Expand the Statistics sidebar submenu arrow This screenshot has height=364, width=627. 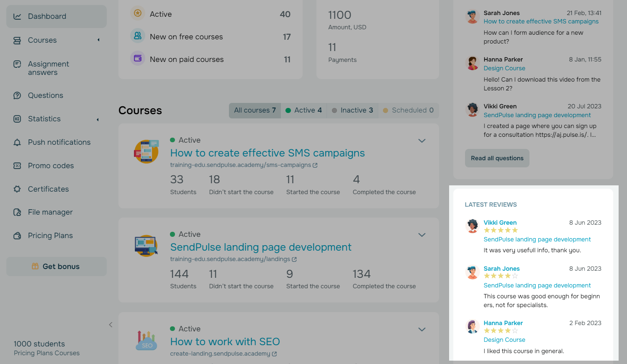(x=98, y=119)
